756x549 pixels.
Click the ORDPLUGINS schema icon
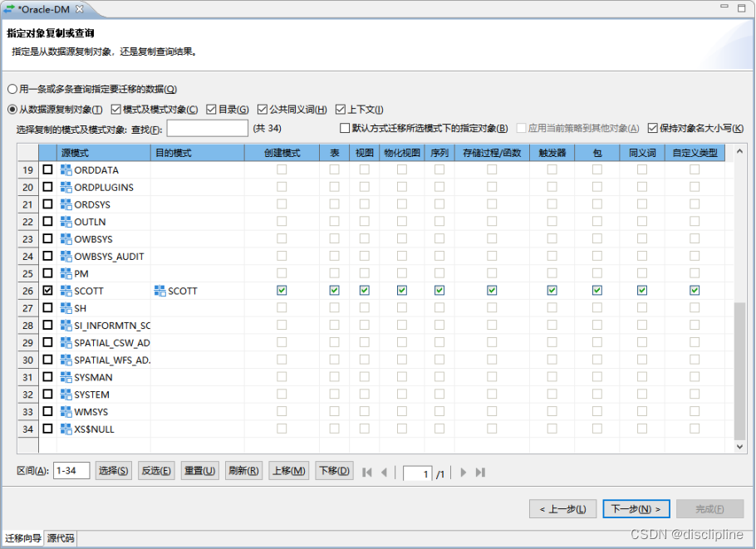(66, 187)
